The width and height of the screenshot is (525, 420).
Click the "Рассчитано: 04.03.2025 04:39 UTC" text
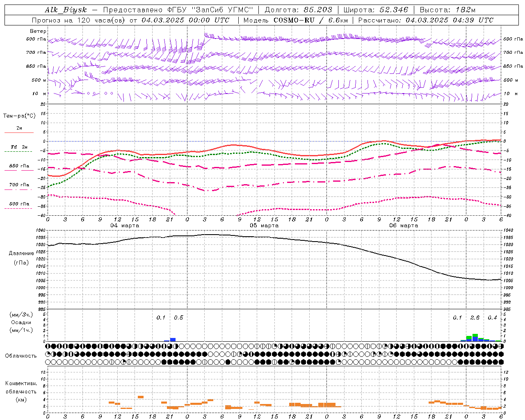point(426,20)
